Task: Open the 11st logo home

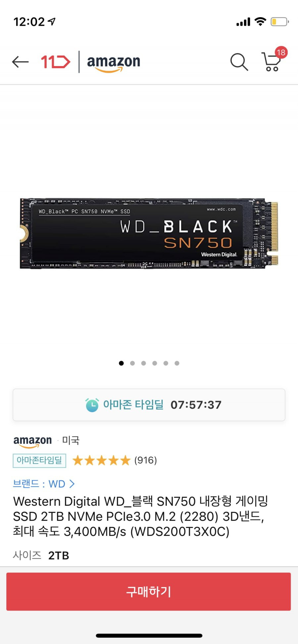Action: [x=56, y=62]
